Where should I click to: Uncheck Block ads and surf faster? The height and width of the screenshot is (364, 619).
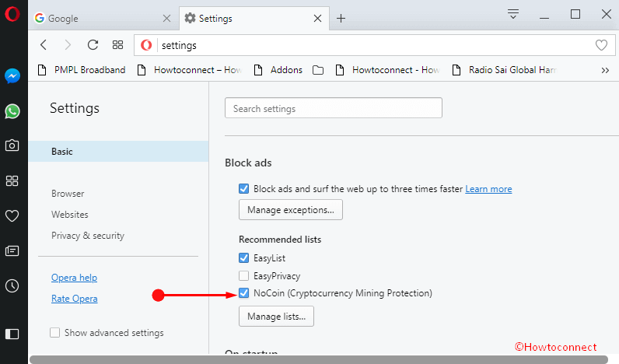pyautogui.click(x=243, y=189)
